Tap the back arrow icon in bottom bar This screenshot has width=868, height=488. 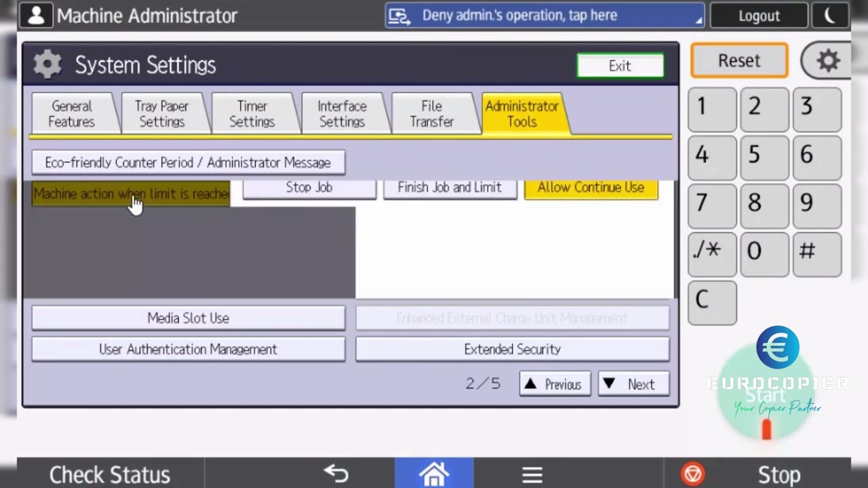pos(336,474)
